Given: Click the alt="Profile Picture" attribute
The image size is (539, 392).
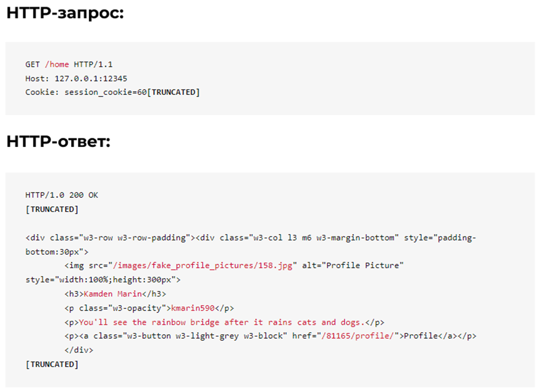Looking at the screenshot, I should tap(353, 266).
